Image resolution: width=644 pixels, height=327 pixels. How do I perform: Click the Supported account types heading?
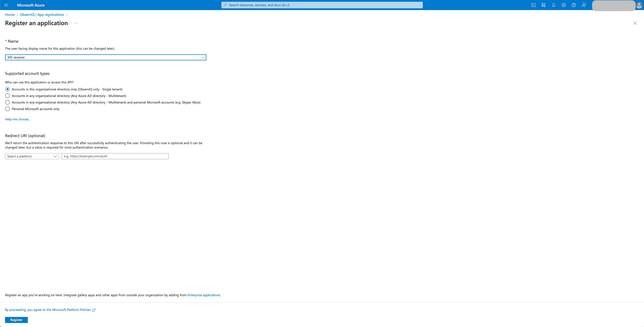27,73
